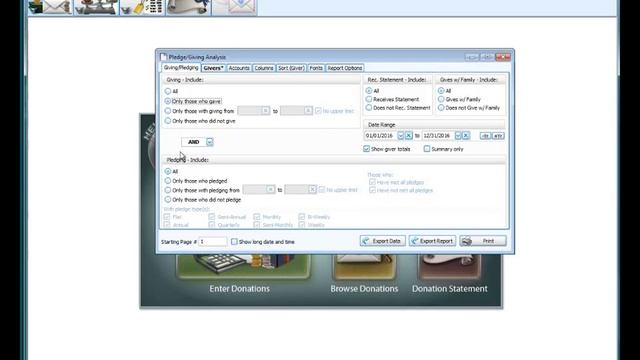Select Receives Statement option

pyautogui.click(x=369, y=99)
